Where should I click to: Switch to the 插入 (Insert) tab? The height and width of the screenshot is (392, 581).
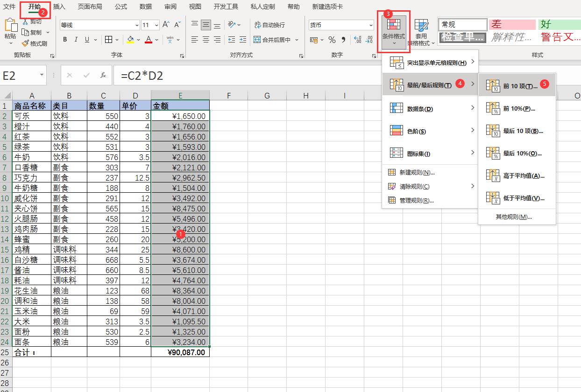pos(59,7)
